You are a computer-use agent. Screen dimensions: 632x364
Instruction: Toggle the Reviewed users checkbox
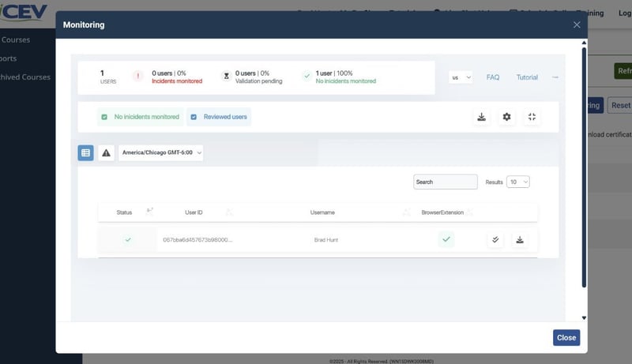(194, 117)
